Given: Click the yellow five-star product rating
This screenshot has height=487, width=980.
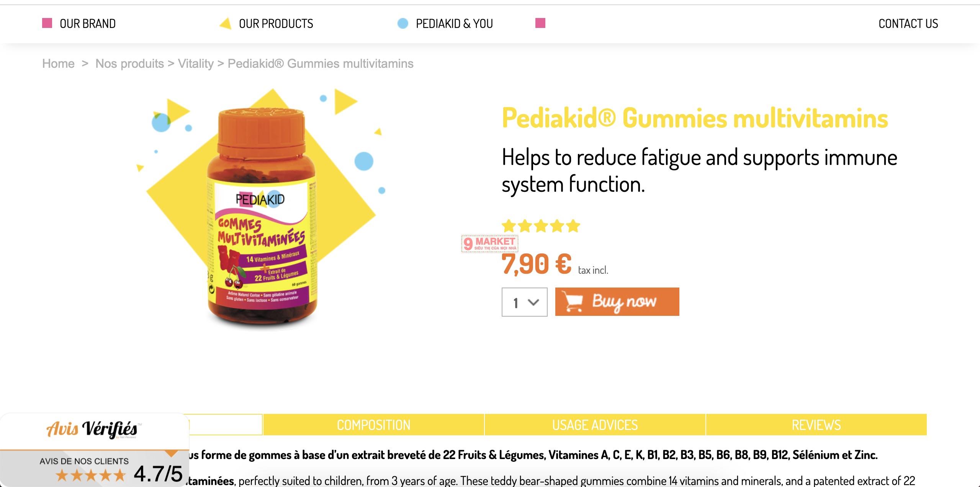Looking at the screenshot, I should coord(541,226).
